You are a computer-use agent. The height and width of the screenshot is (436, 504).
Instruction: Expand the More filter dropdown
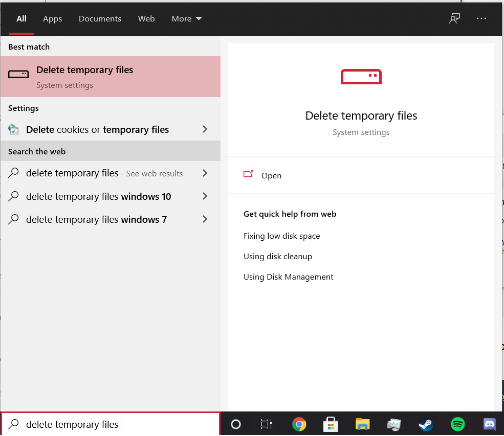click(187, 18)
